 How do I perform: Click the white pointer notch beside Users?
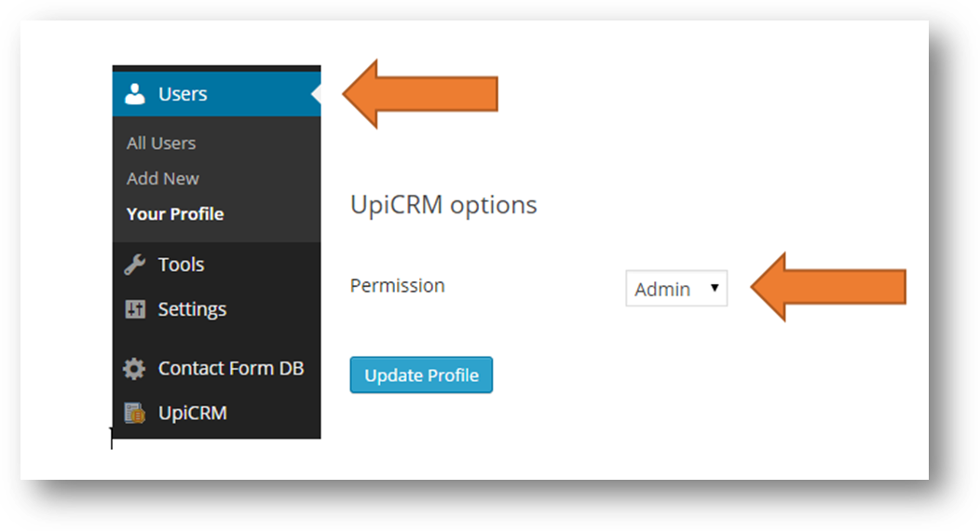(316, 94)
